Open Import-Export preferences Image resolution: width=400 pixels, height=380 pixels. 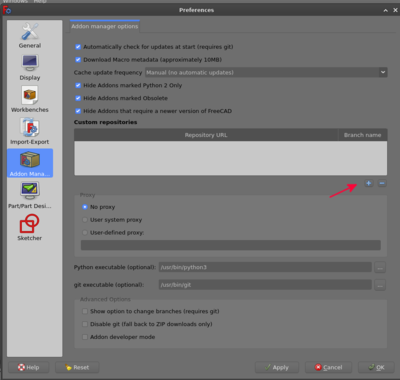pyautogui.click(x=30, y=132)
